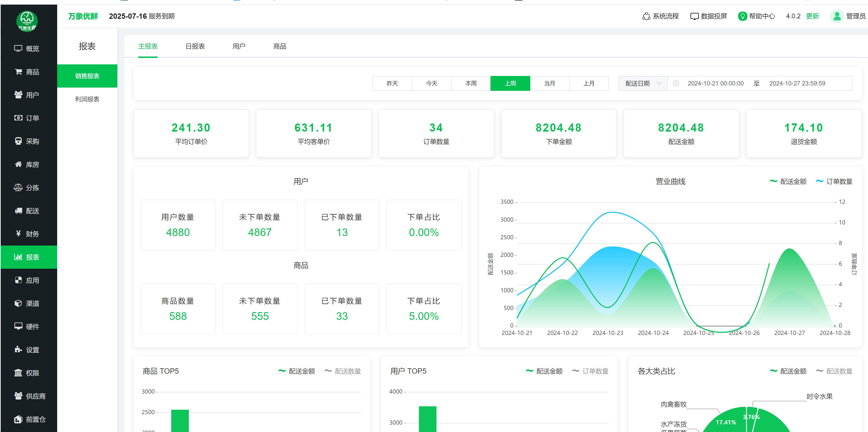Open 配送 via the truck icon
The image size is (868, 432).
click(x=18, y=211)
